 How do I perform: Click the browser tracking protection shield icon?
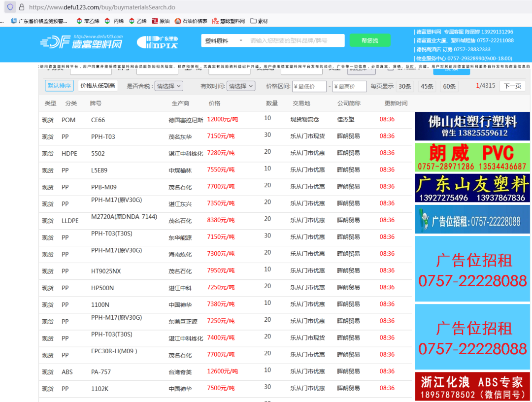click(10, 7)
